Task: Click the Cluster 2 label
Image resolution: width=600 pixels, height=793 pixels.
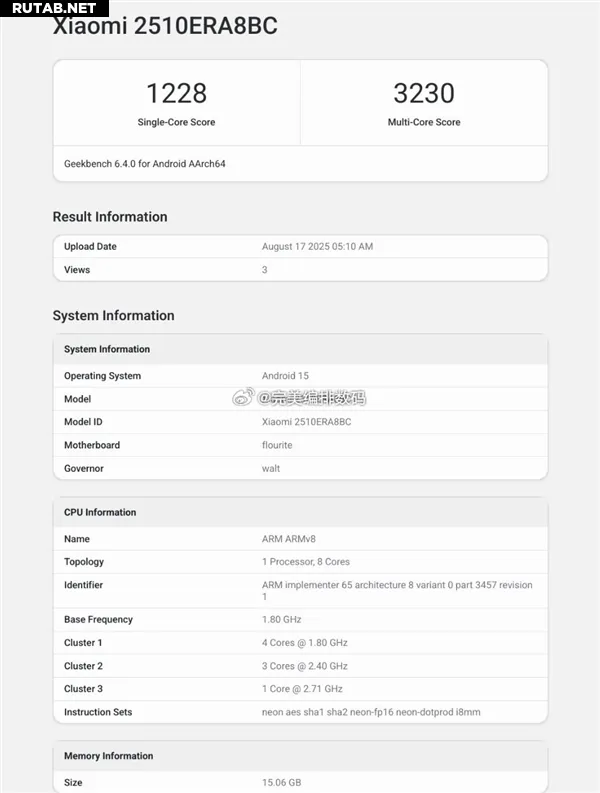Action: tap(83, 666)
